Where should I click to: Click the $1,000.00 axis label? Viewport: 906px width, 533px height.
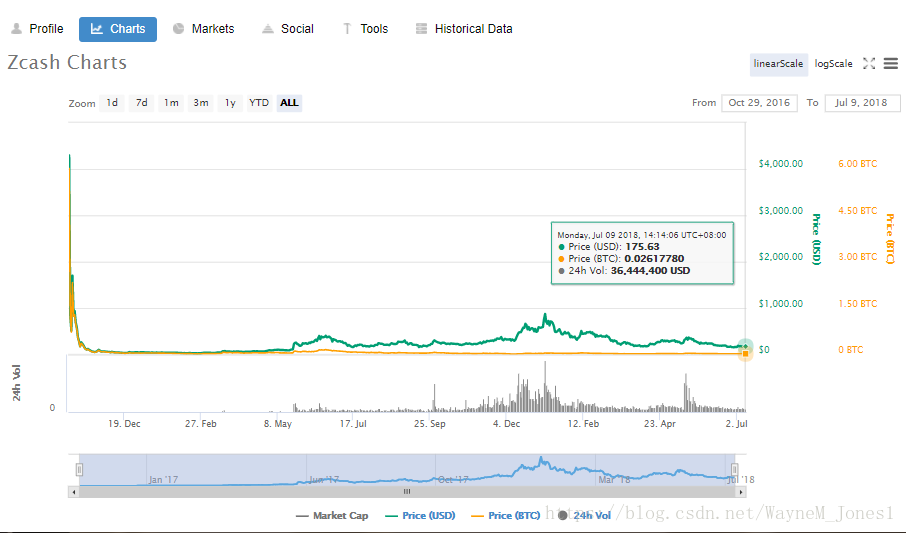pos(781,303)
